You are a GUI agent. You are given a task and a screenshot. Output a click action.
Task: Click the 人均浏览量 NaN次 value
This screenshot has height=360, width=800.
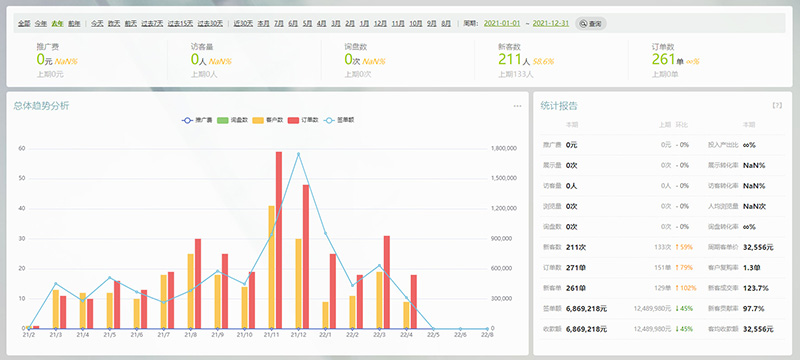pos(755,206)
